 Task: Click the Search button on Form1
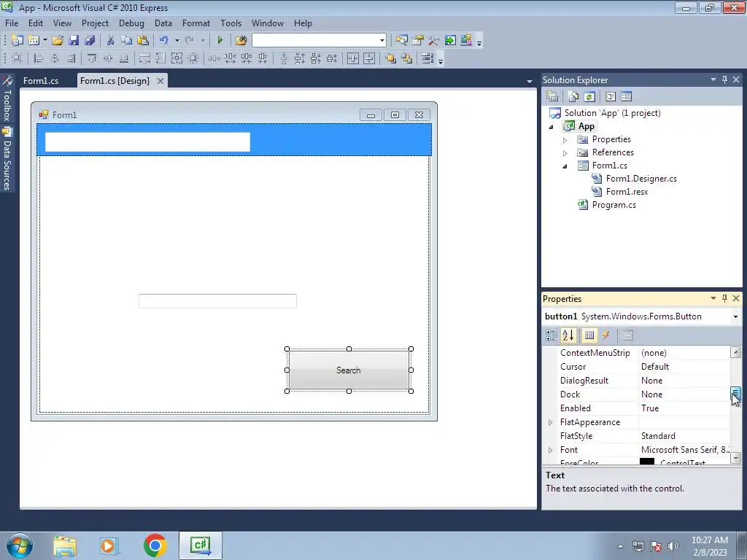[x=349, y=370]
